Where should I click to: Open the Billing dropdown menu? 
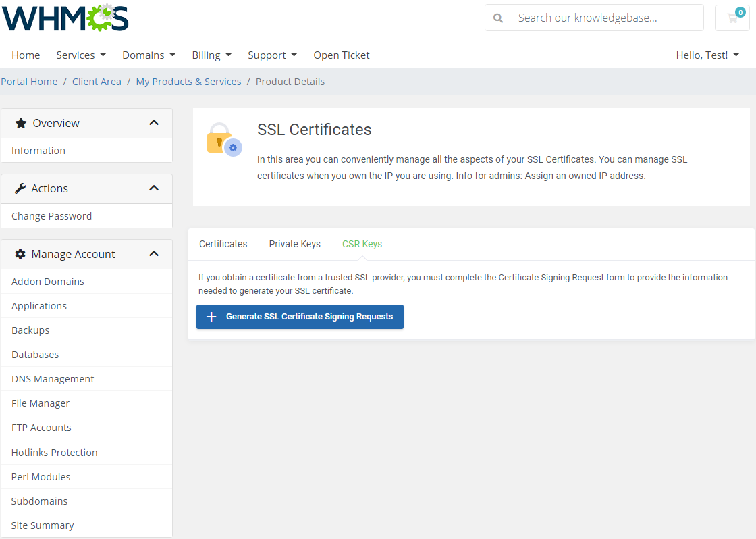212,55
